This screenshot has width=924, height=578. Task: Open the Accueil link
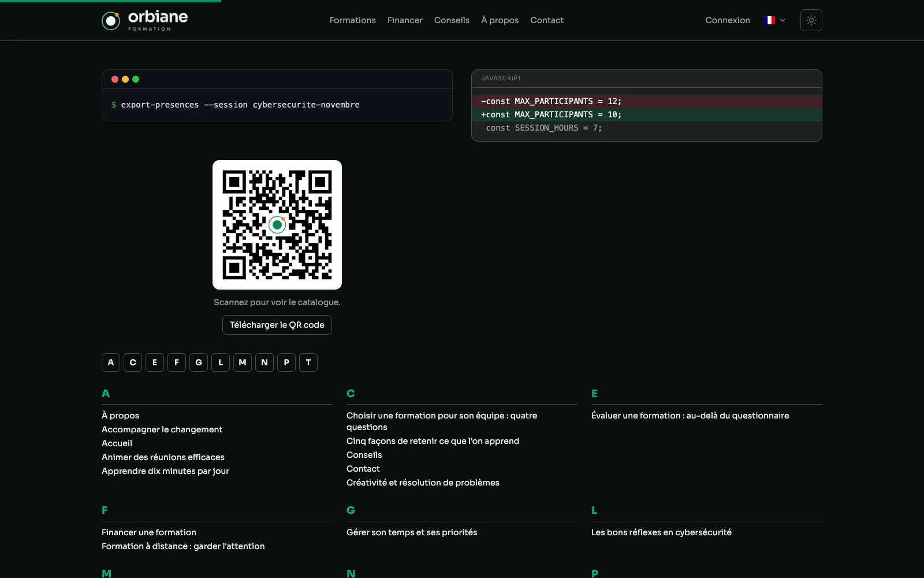pos(117,443)
